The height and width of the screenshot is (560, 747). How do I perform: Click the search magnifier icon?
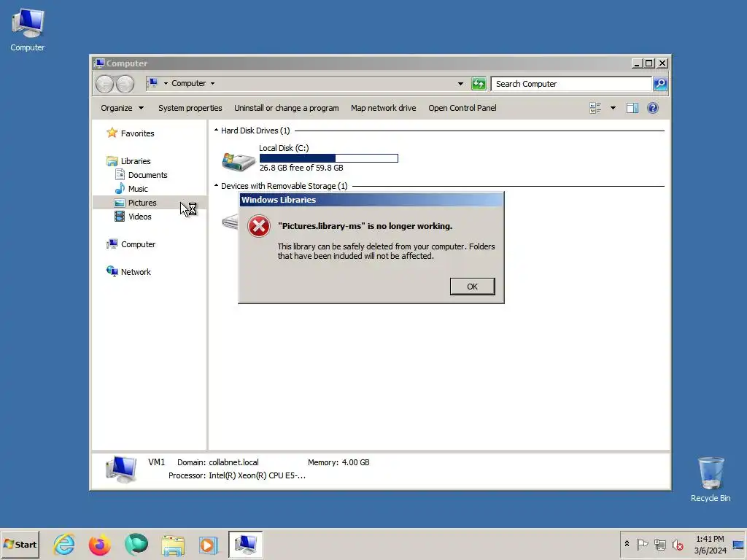tap(659, 84)
